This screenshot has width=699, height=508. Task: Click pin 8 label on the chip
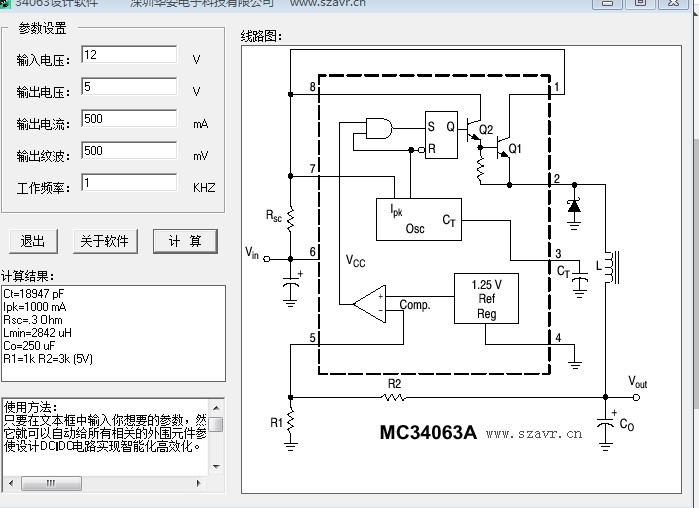313,86
